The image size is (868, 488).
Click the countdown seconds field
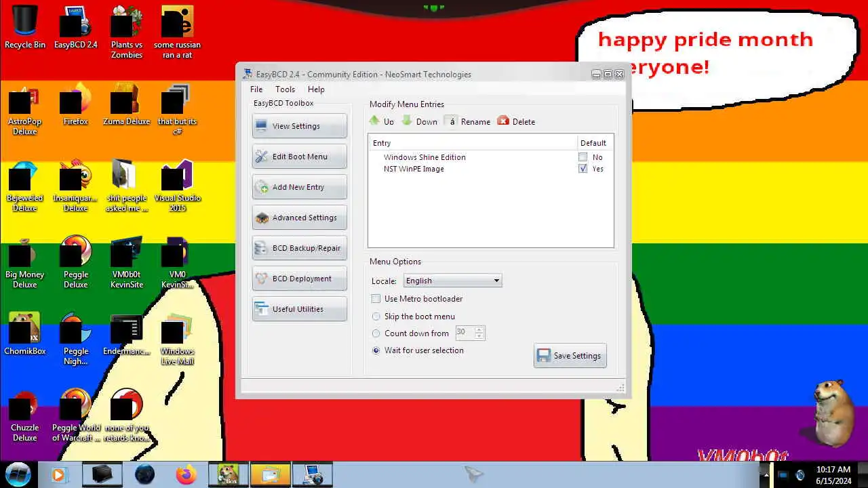pos(465,333)
